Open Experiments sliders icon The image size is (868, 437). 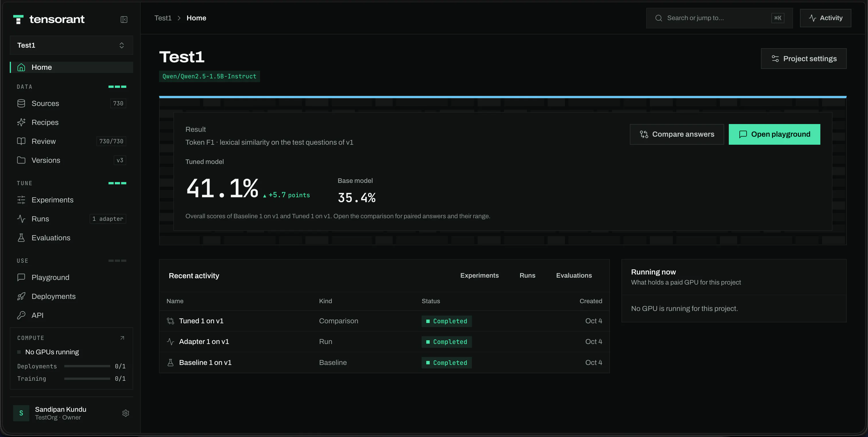[21, 200]
